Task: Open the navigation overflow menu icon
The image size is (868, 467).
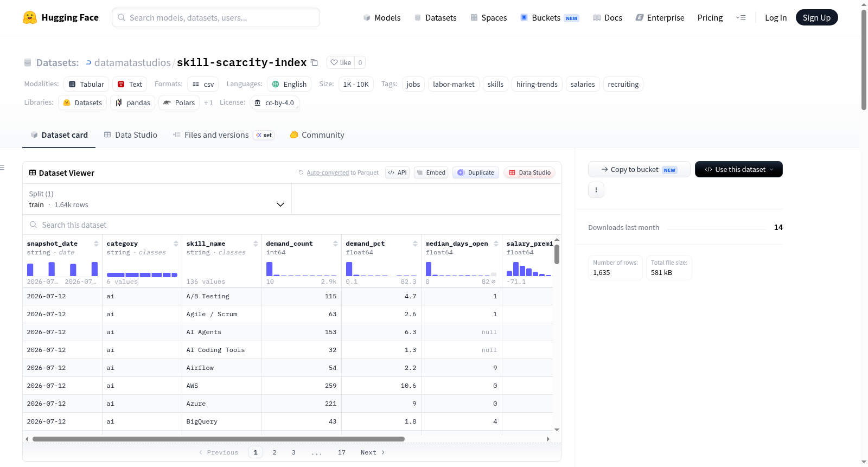Action: click(x=741, y=17)
